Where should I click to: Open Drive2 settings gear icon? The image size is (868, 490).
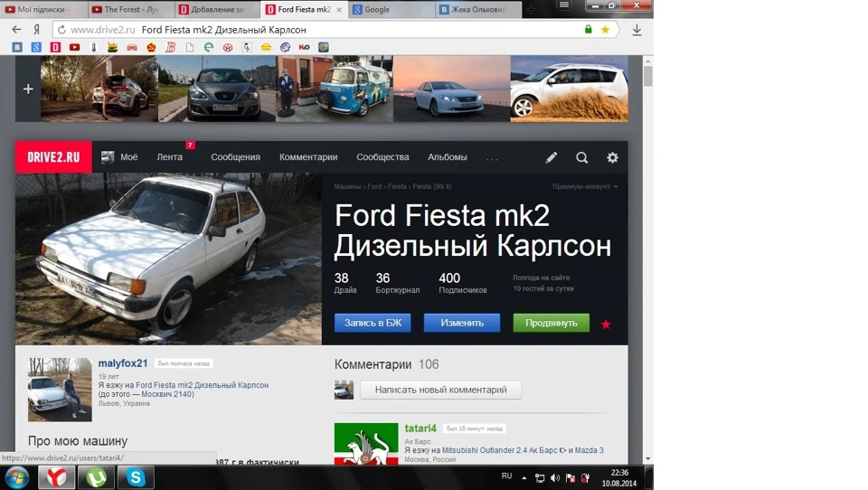(x=612, y=157)
